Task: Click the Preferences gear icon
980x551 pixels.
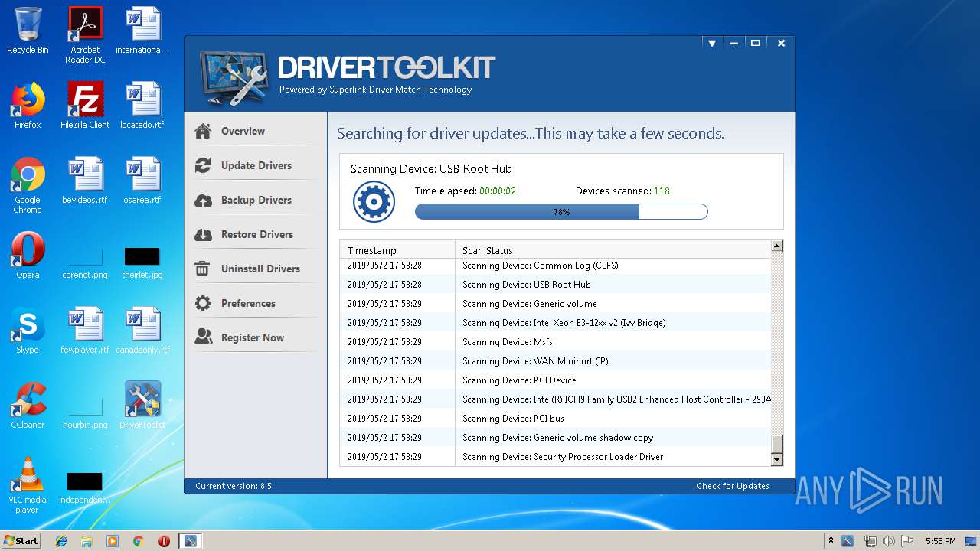Action: point(203,303)
